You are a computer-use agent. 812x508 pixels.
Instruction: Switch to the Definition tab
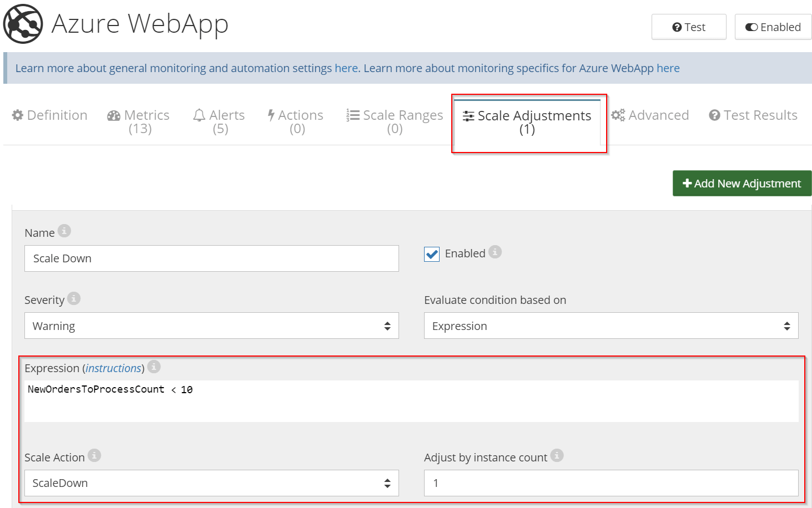50,115
